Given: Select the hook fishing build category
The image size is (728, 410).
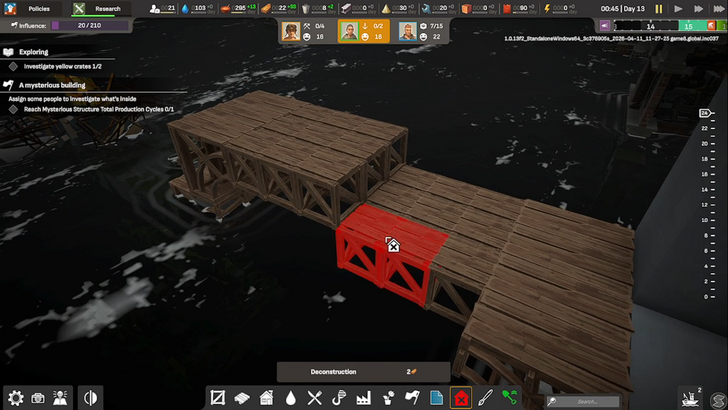Looking at the screenshot, I should tap(339, 398).
